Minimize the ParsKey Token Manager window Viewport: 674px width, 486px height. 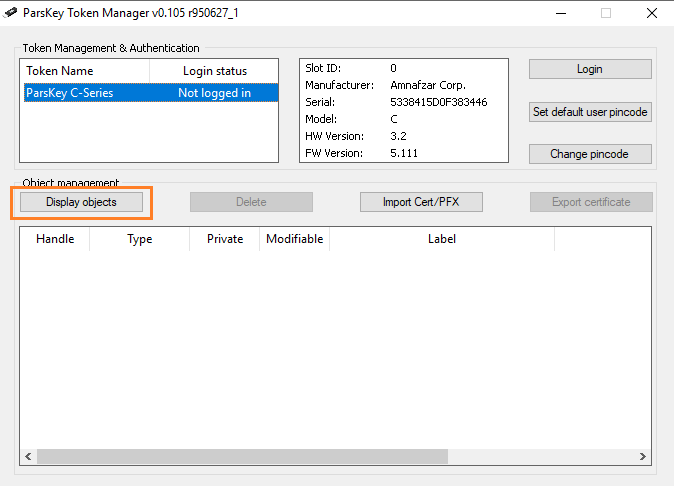click(561, 13)
